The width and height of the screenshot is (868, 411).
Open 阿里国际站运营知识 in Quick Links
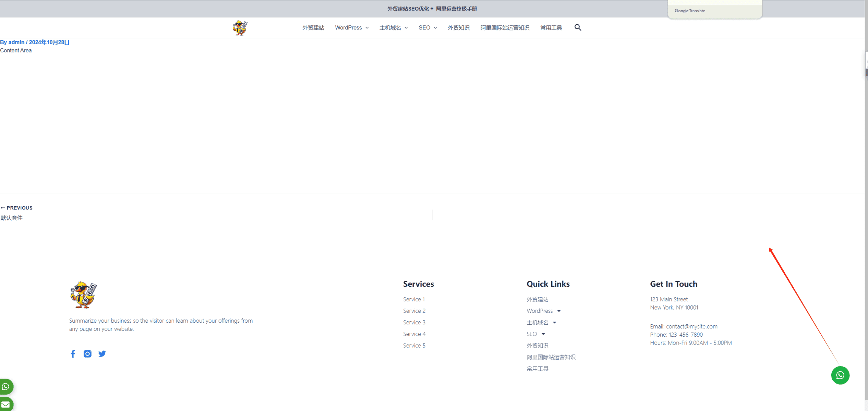tap(551, 357)
